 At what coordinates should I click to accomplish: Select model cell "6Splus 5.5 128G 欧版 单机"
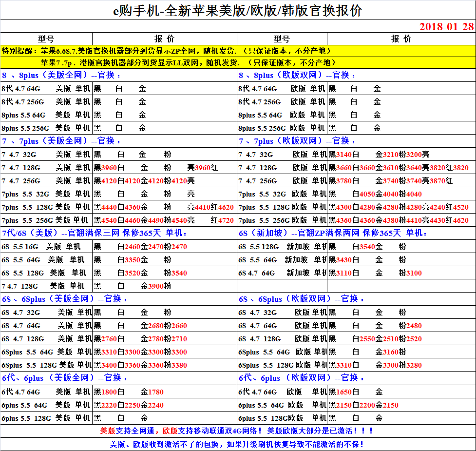point(282,365)
